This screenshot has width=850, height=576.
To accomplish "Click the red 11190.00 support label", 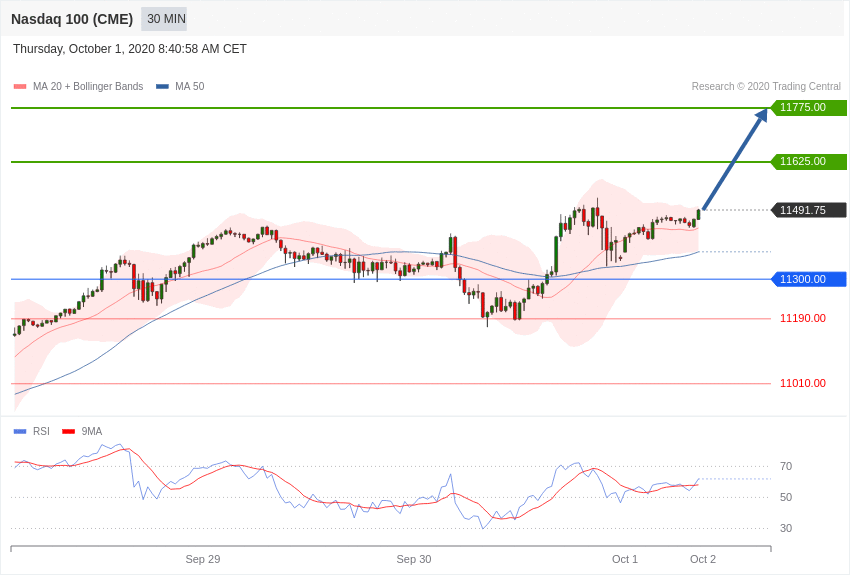I will (x=803, y=319).
